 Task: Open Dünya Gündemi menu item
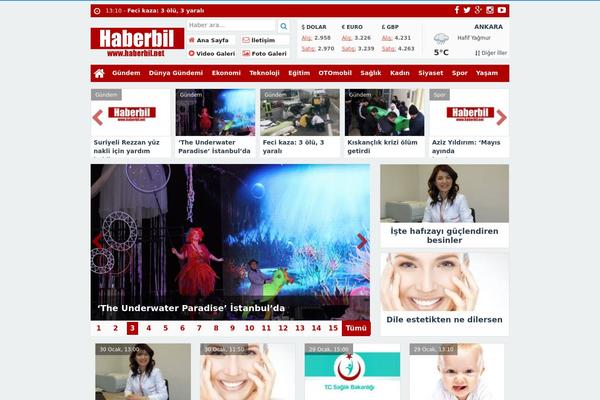pos(176,73)
